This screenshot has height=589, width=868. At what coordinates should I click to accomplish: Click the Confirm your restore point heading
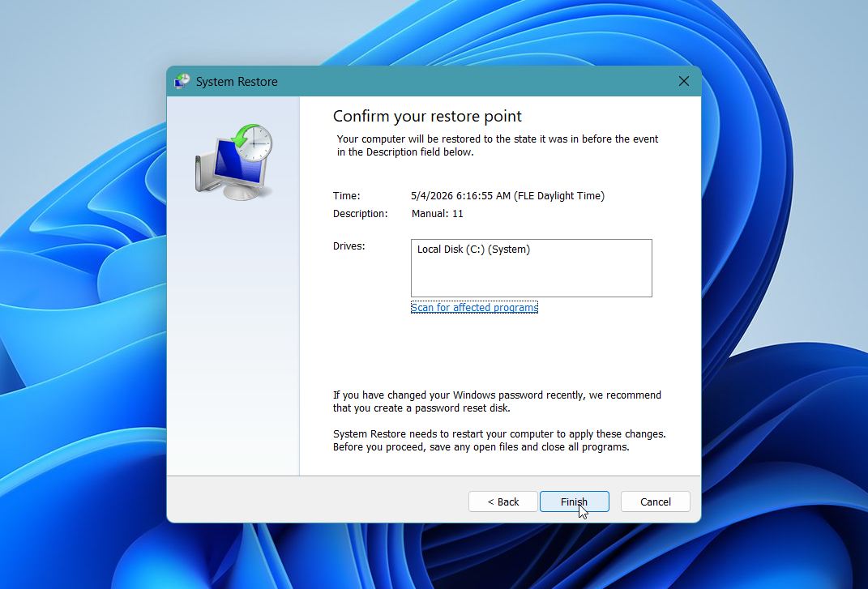[x=427, y=116]
